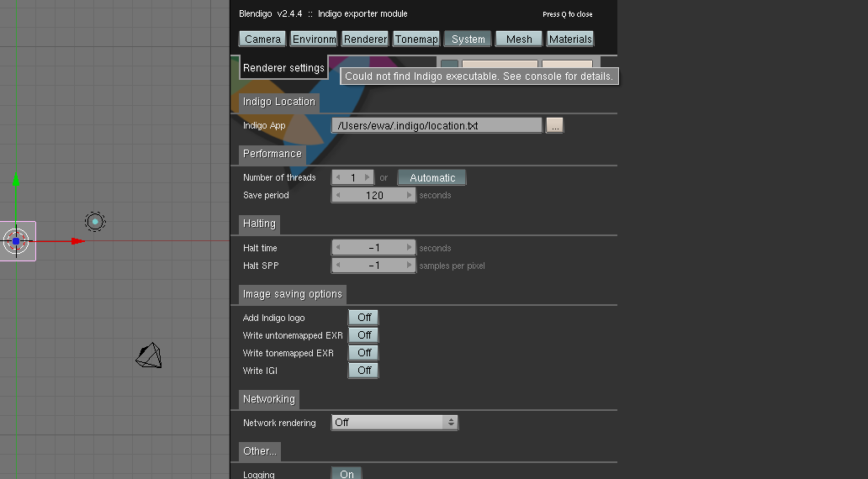Image resolution: width=868 pixels, height=479 pixels.
Task: Switch to the Tonemap tab
Action: (x=416, y=39)
